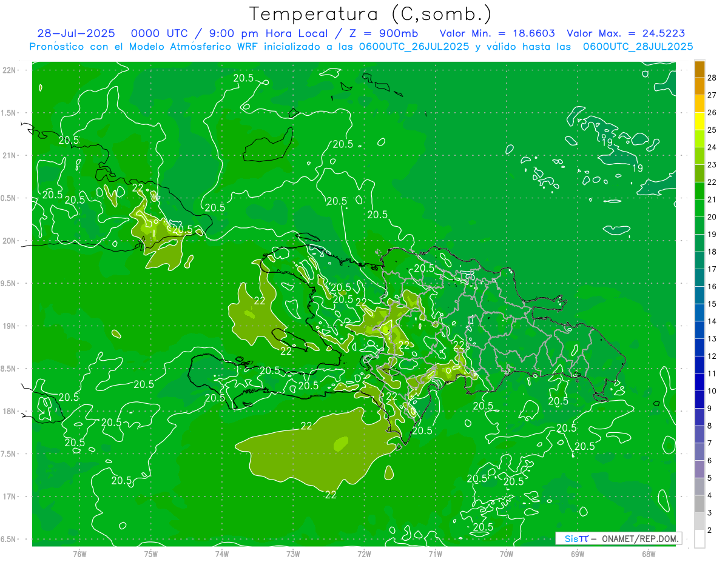Click "Pronóstico con el Modelo Atmósferico WRF" text
Screen dimensions: 728x562
[x=144, y=47]
